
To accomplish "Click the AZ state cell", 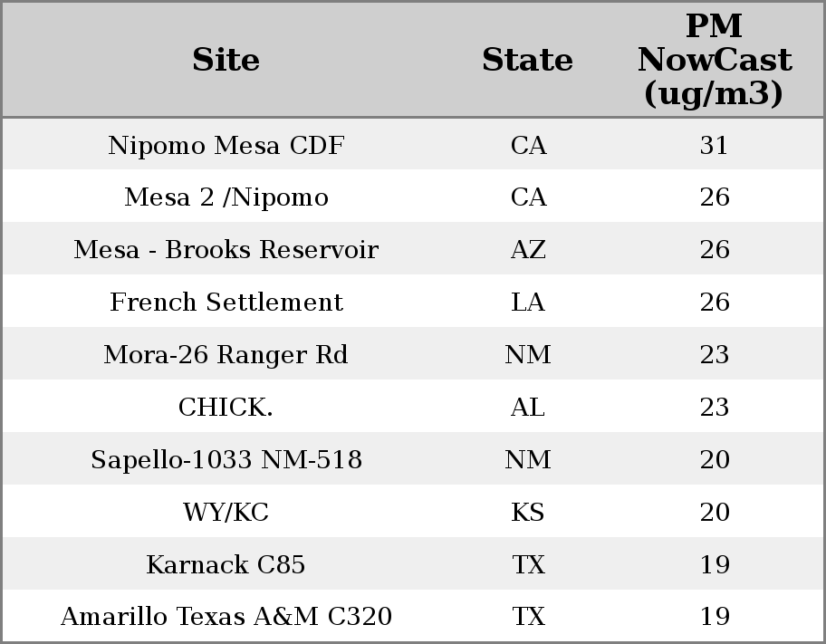I will 528,250.
